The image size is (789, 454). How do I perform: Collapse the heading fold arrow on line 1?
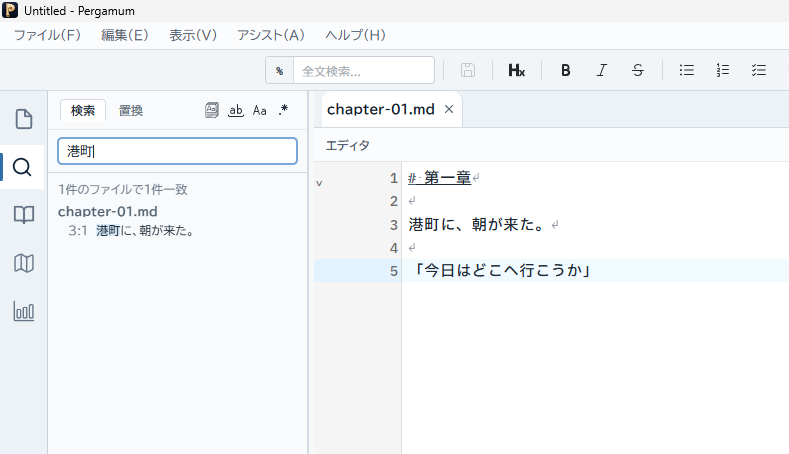click(x=319, y=183)
